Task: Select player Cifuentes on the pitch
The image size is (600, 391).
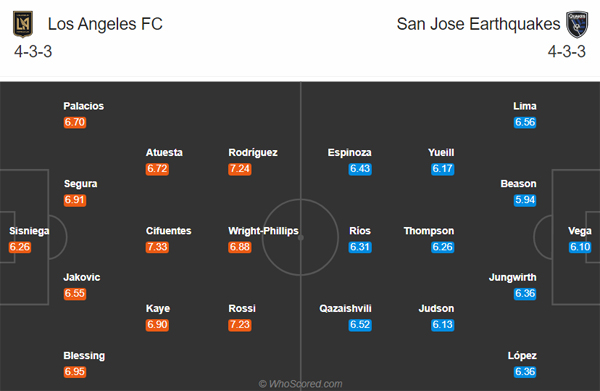Action: pyautogui.click(x=168, y=231)
